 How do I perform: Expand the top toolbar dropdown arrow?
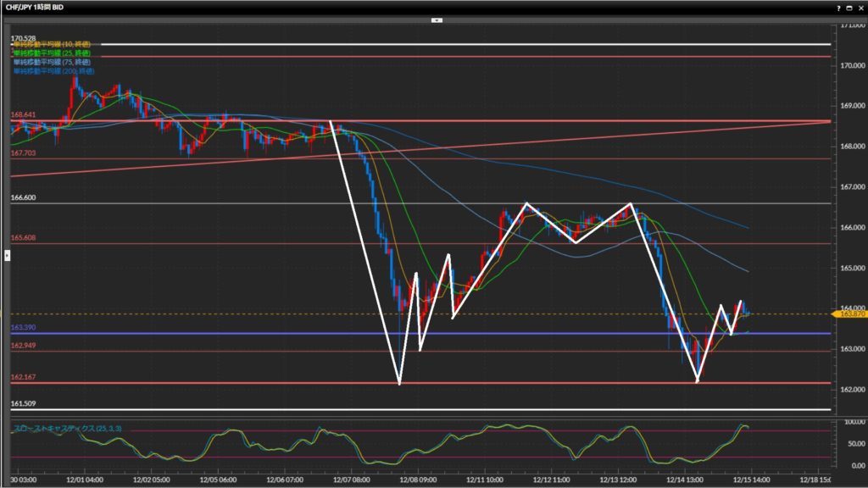click(x=437, y=19)
